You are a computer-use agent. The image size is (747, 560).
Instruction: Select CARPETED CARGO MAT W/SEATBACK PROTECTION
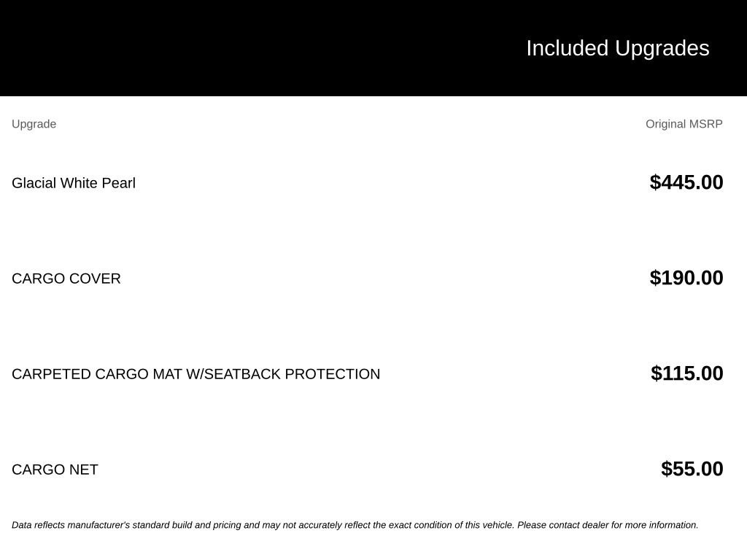pyautogui.click(x=196, y=374)
